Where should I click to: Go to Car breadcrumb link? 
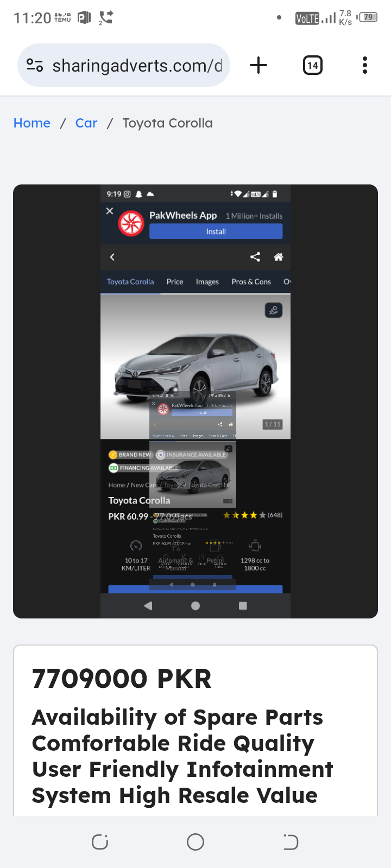[86, 123]
